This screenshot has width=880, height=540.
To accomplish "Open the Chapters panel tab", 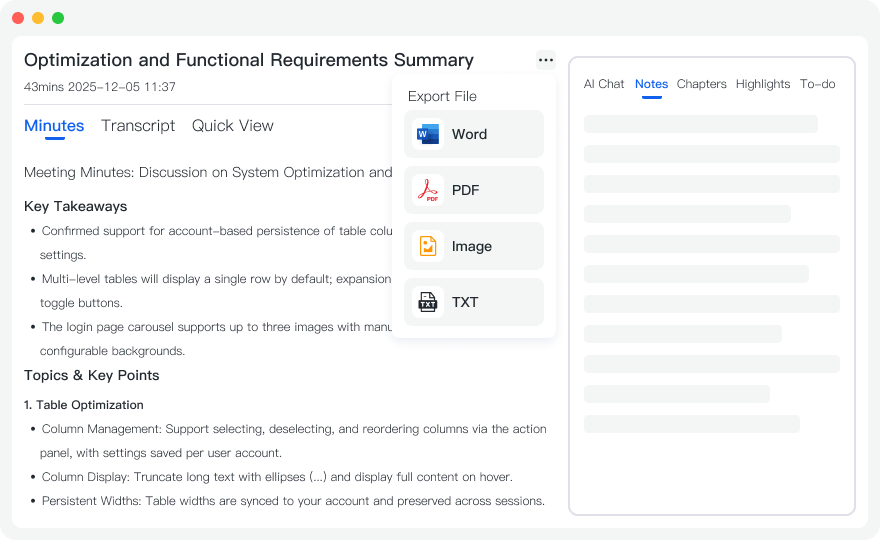I will click(701, 84).
